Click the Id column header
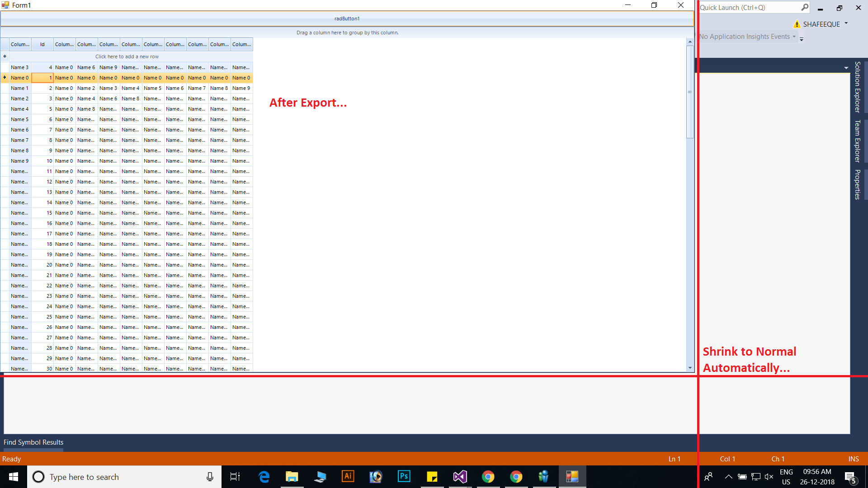The image size is (868, 488). tap(42, 44)
